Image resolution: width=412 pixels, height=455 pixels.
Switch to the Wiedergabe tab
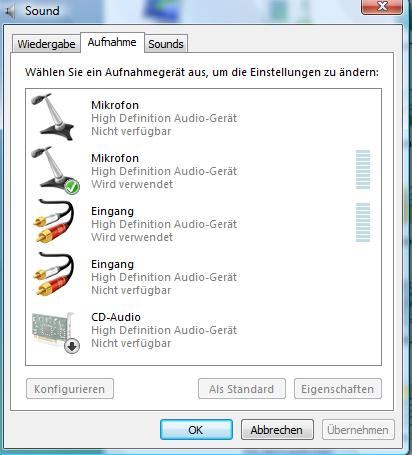pyautogui.click(x=46, y=44)
